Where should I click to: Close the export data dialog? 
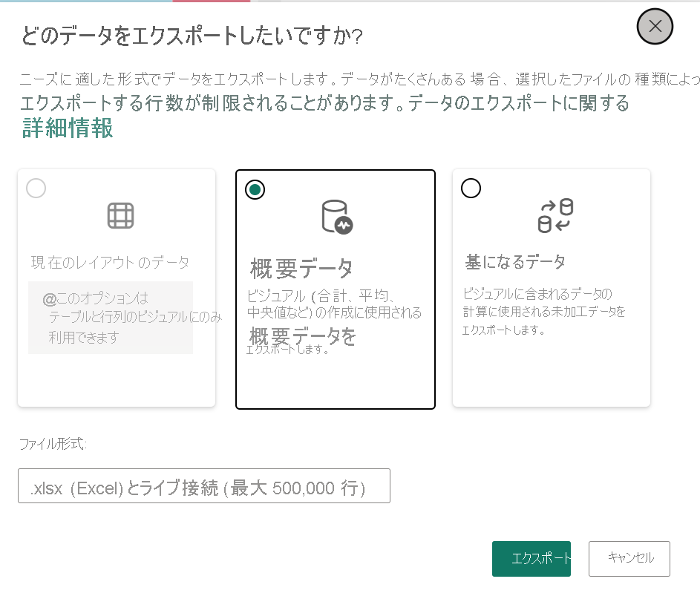pyautogui.click(x=655, y=26)
